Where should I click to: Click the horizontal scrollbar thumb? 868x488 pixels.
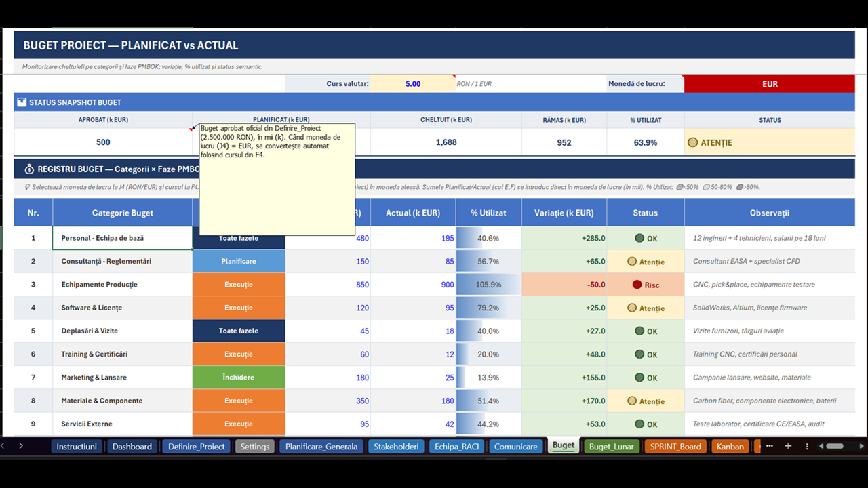point(835,446)
